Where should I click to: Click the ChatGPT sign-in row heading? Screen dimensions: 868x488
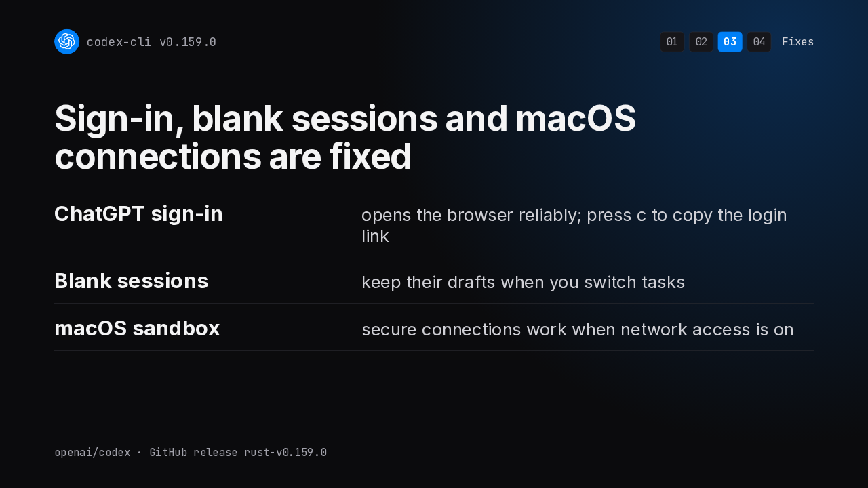(138, 214)
